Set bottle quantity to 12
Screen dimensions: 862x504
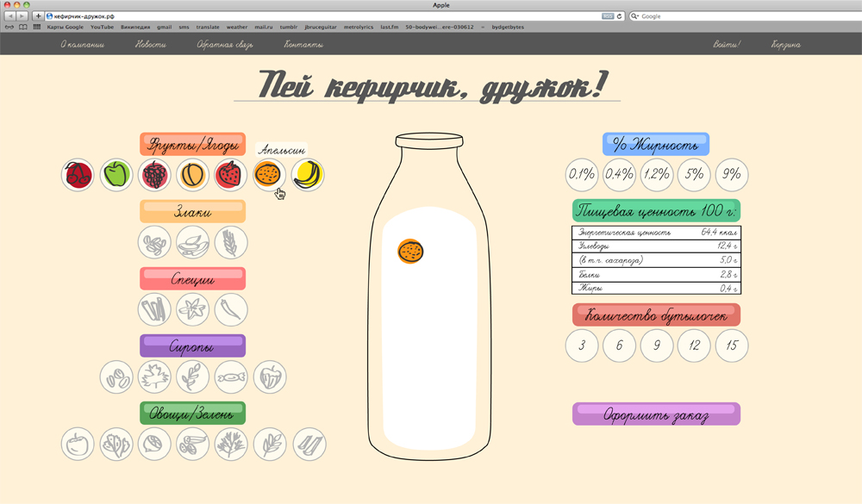pos(694,345)
